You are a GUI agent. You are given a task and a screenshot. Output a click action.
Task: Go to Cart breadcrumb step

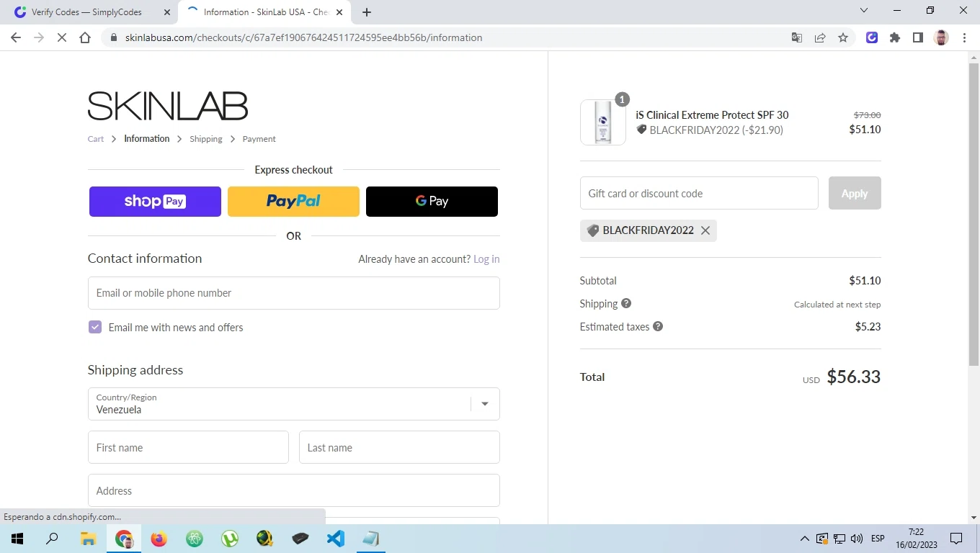tap(96, 139)
